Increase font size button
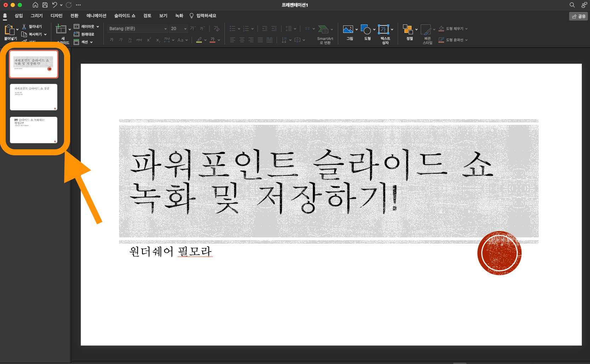 coord(193,28)
